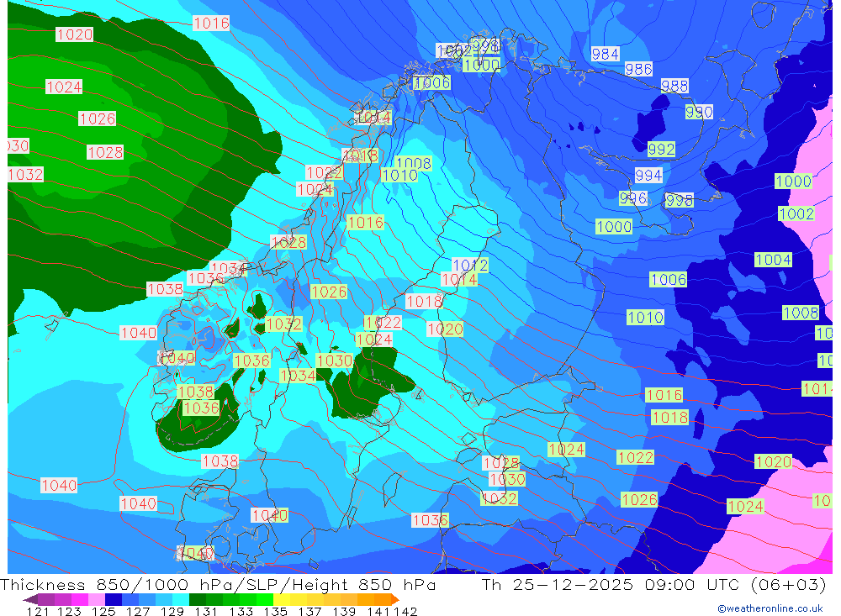The image size is (841, 616).
Task: Click the 990 isobar label
Action: click(699, 112)
